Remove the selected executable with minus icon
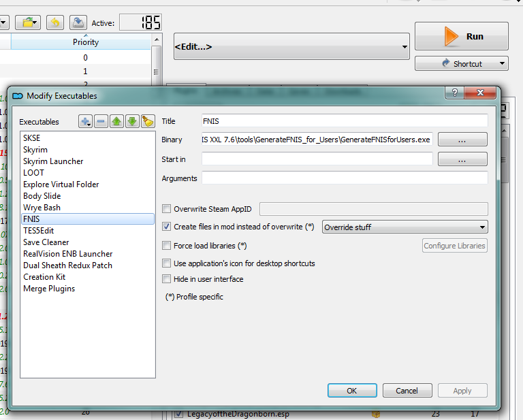The image size is (523, 420). click(x=101, y=121)
